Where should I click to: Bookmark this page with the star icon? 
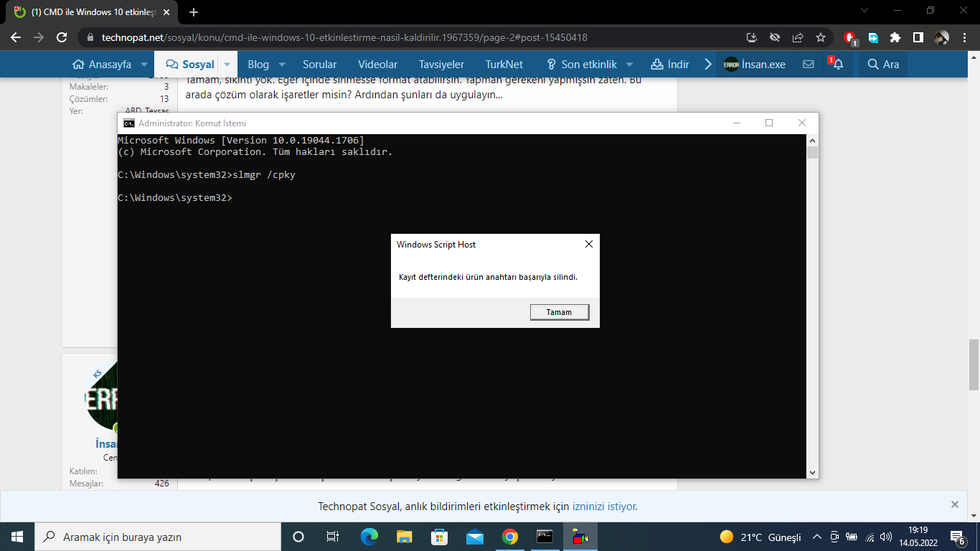[821, 37]
